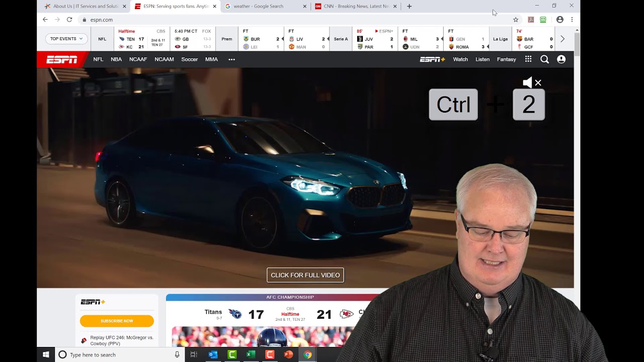Switch to the CNN Breaking News tab

355,6
